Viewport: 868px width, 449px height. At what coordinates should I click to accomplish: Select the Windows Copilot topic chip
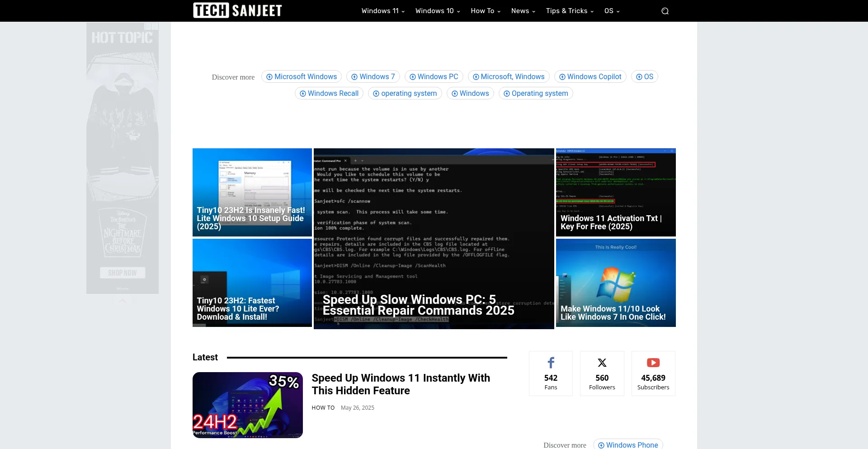point(590,77)
